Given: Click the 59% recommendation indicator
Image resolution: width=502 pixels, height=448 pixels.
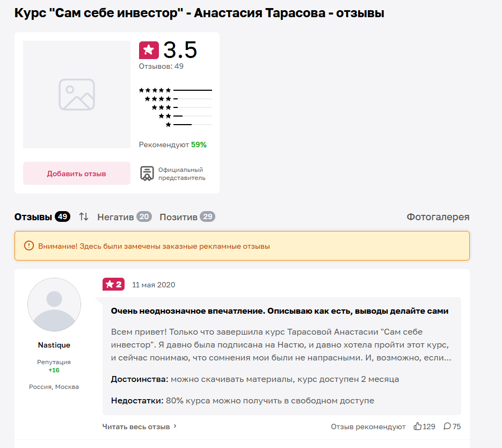Looking at the screenshot, I should pyautogui.click(x=199, y=144).
